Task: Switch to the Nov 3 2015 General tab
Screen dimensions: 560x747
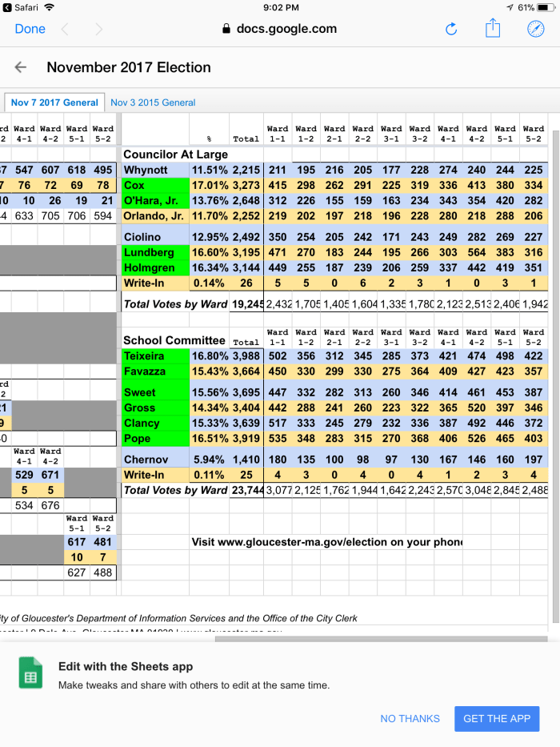Action: coord(153,102)
